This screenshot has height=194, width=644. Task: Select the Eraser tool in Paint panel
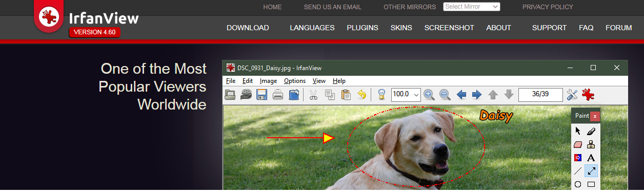(578, 144)
